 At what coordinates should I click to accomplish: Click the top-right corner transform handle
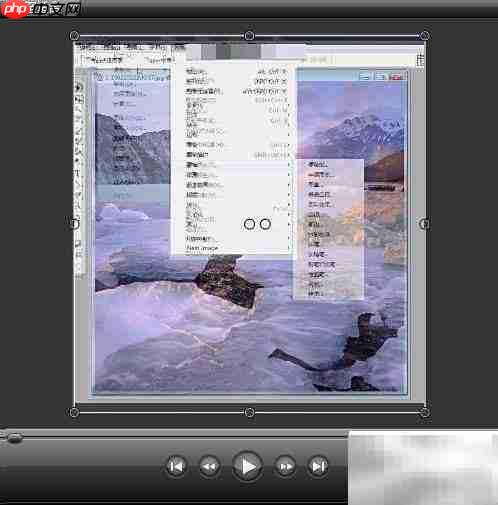click(424, 36)
